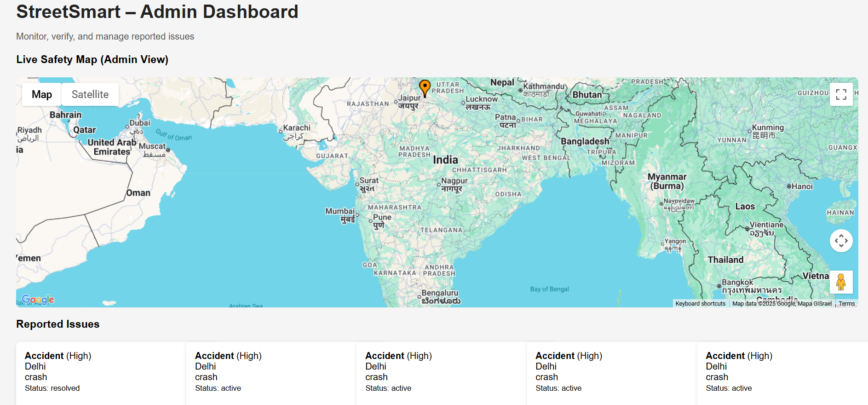Click the Telangana state label
The image size is (868, 405).
(x=442, y=230)
